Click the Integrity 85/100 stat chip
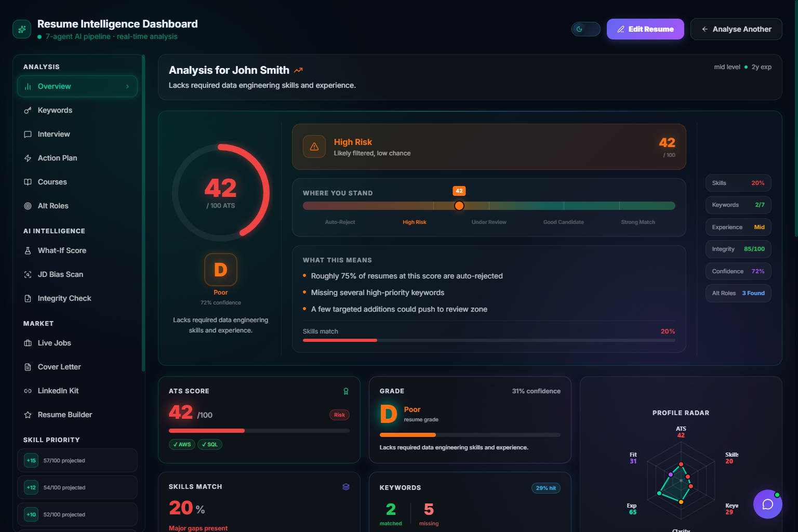 coord(738,249)
